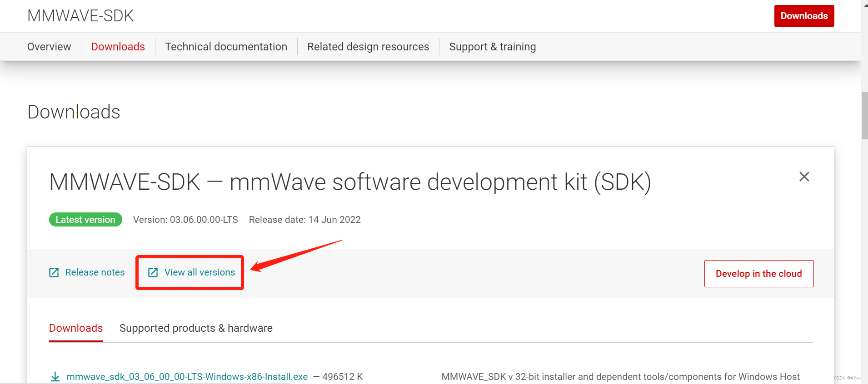Click the Release notes external-link icon
The image size is (868, 384).
point(54,272)
